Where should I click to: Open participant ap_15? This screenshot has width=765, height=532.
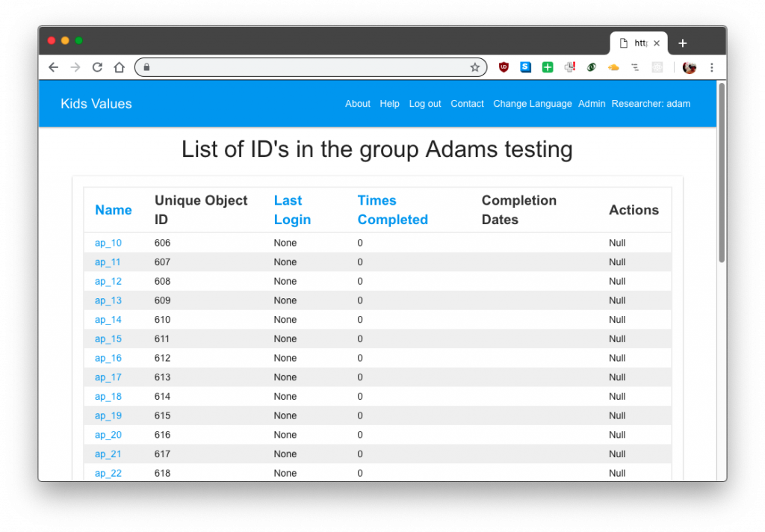coord(108,338)
